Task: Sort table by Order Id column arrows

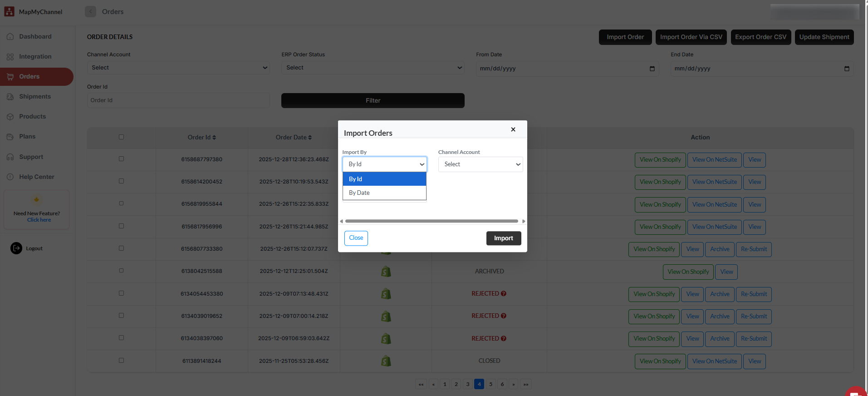Action: (x=214, y=138)
